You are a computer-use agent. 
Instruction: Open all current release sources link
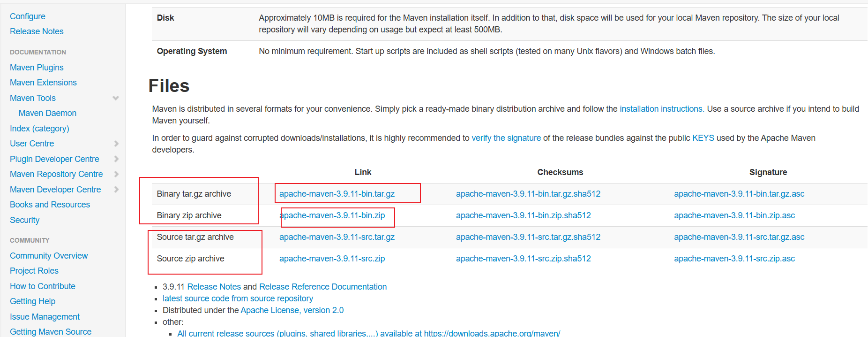coord(369,333)
